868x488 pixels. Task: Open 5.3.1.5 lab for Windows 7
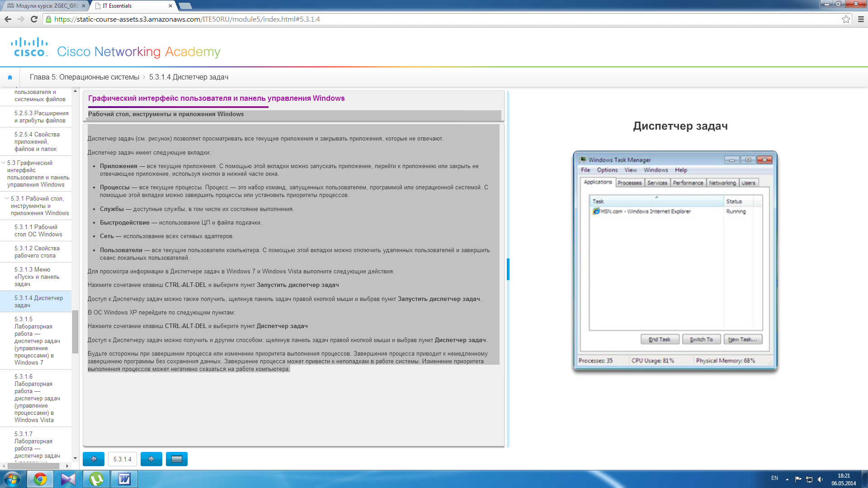click(36, 341)
